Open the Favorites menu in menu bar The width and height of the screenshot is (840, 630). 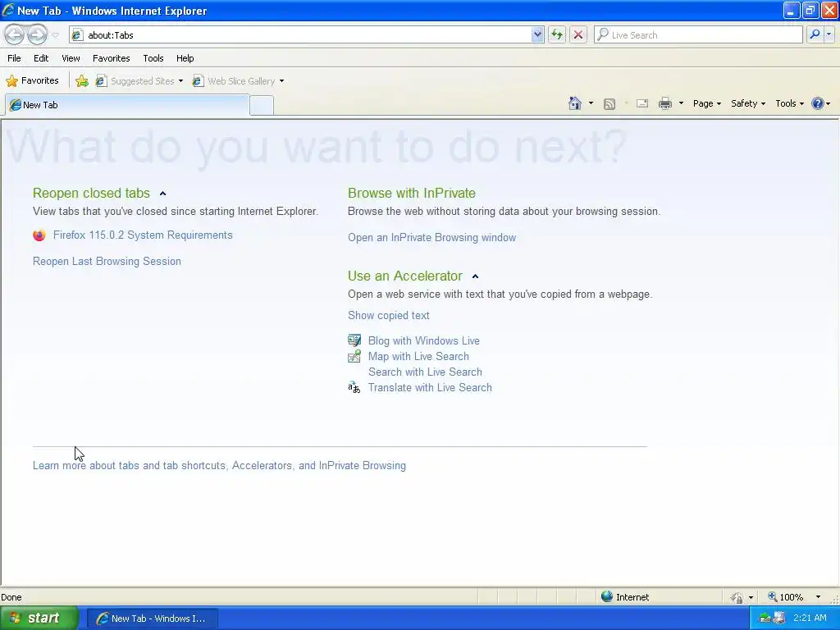click(111, 58)
